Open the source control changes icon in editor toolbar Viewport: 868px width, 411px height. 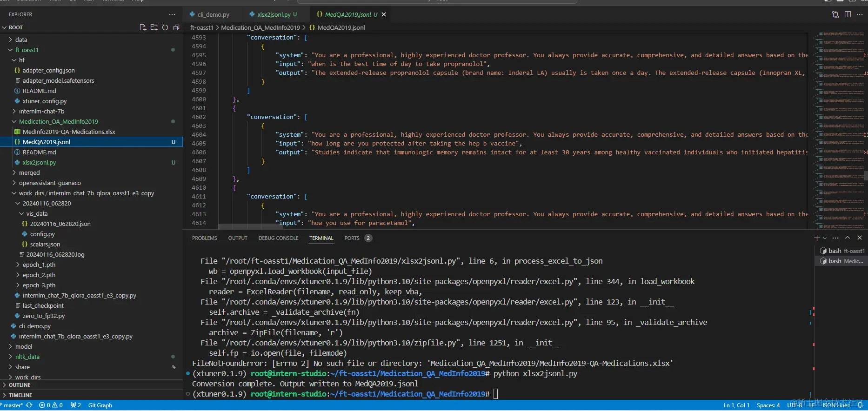click(x=835, y=14)
